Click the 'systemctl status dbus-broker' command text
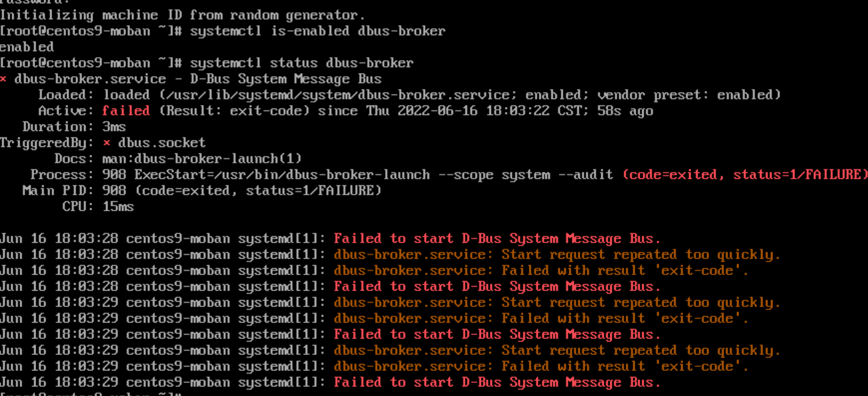This screenshot has width=868, height=396. (301, 63)
